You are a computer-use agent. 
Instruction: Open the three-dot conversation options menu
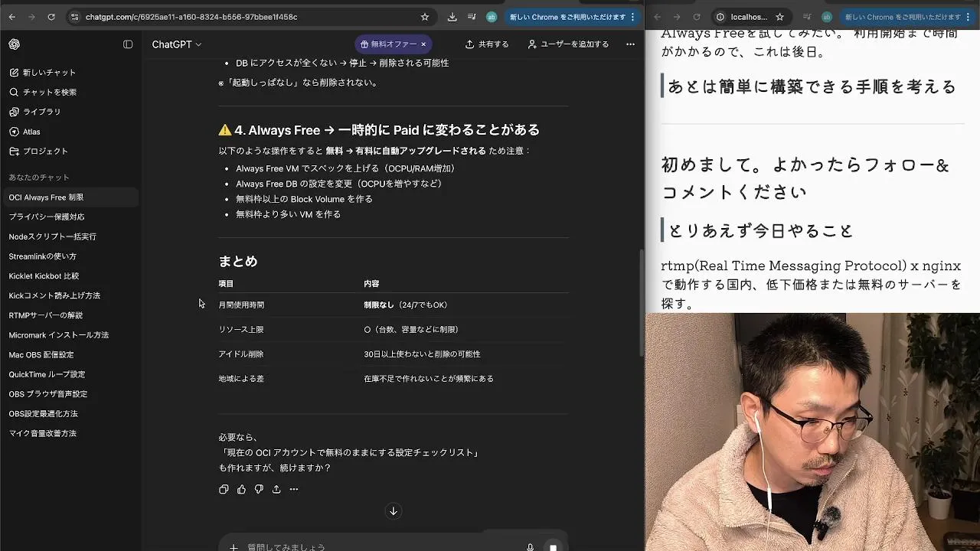point(630,44)
